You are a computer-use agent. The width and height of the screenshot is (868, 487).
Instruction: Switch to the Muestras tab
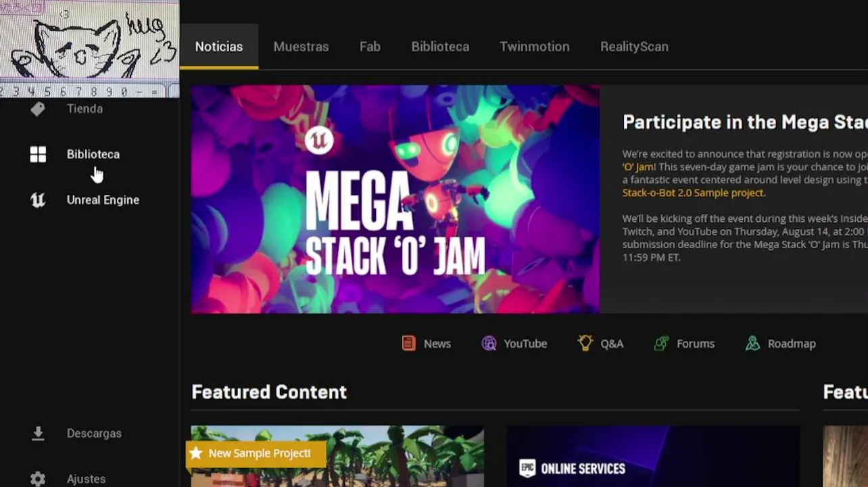tap(301, 47)
